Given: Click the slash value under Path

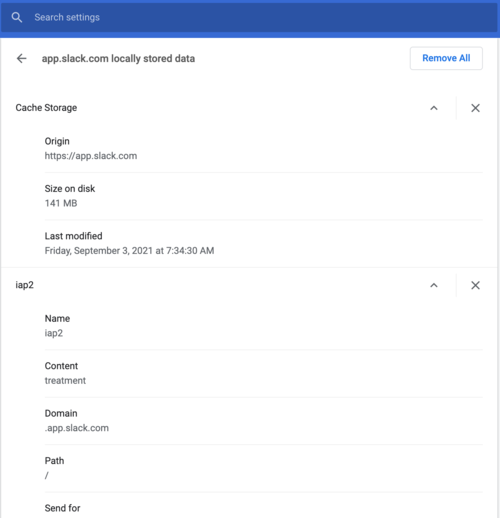Looking at the screenshot, I should point(47,475).
